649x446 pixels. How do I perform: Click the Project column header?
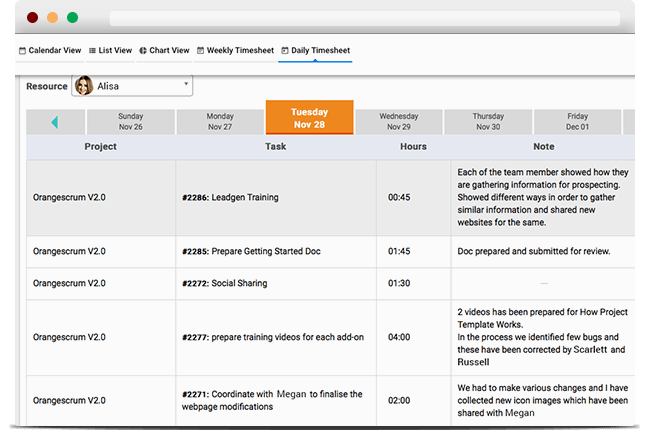[101, 146]
